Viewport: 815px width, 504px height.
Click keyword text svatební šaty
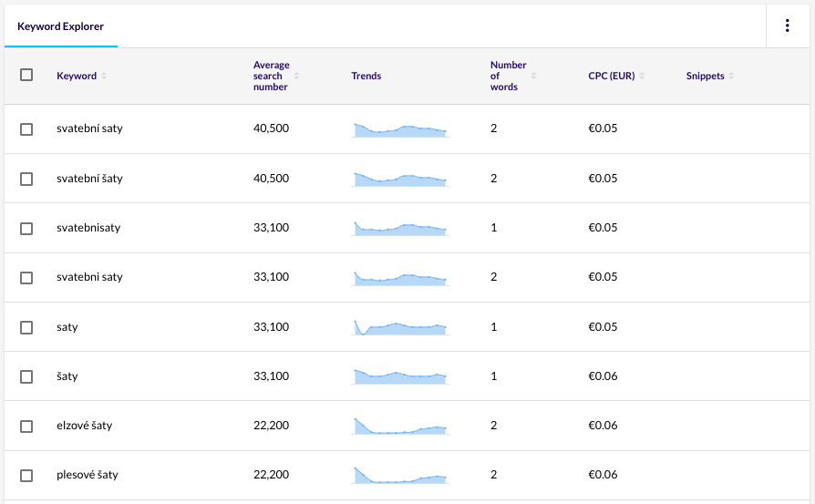89,179
